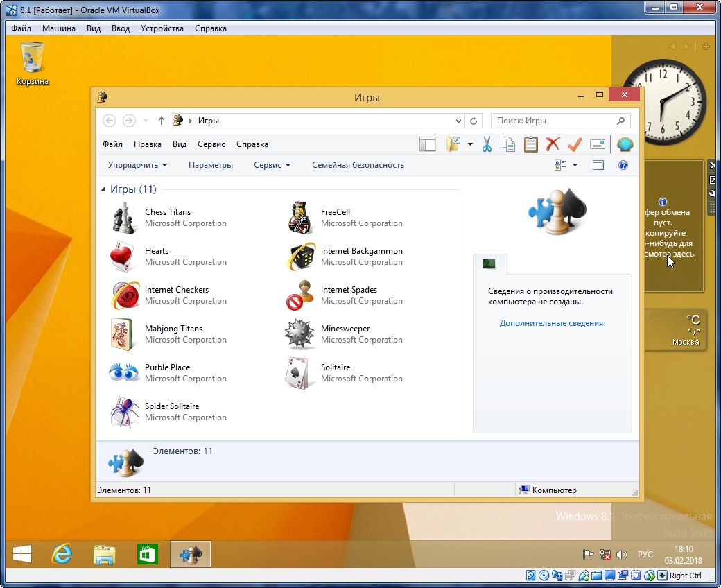Open recent locations dropdown arrow

point(146,121)
